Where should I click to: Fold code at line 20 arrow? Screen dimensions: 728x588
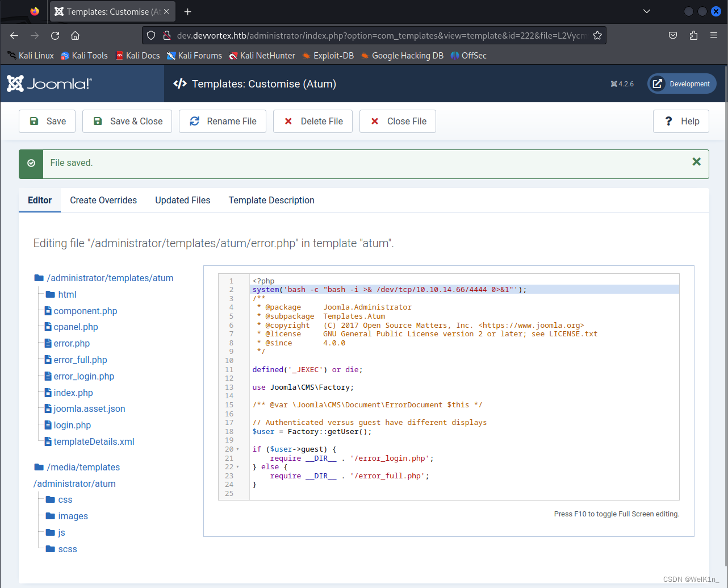point(237,449)
